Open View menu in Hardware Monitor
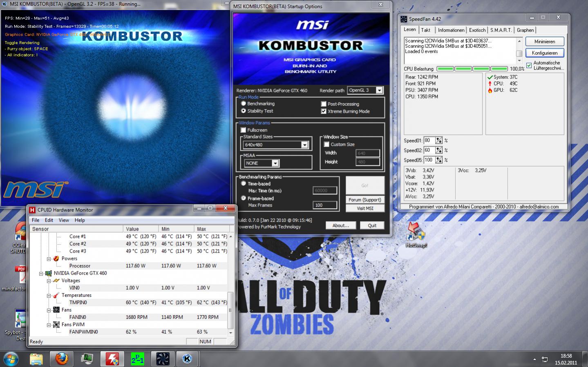Image resolution: width=588 pixels, height=367 pixels. coord(64,220)
